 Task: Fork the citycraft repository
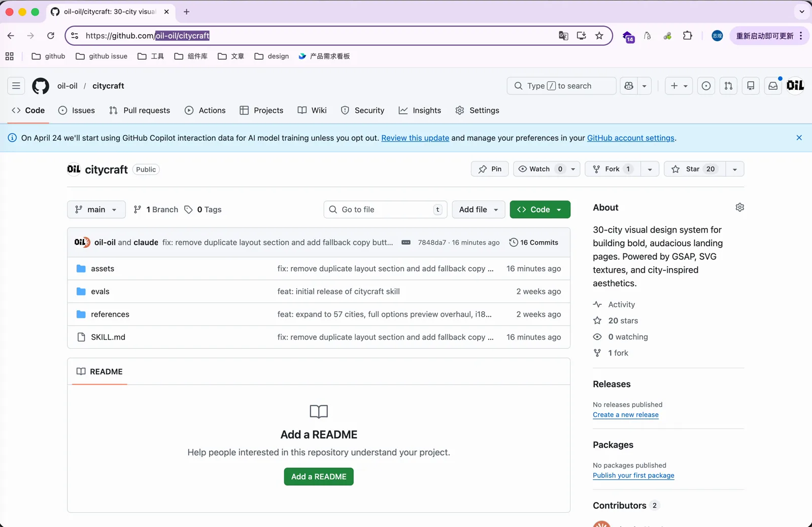(x=613, y=169)
